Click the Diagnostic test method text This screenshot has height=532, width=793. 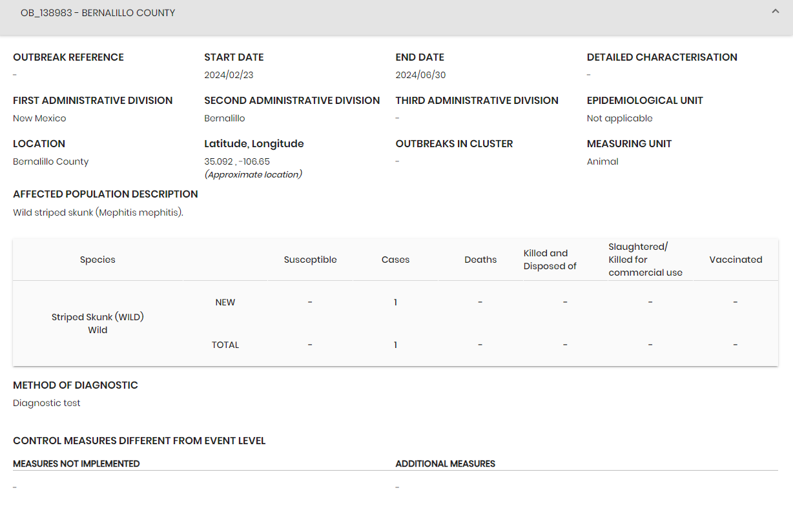(x=46, y=403)
